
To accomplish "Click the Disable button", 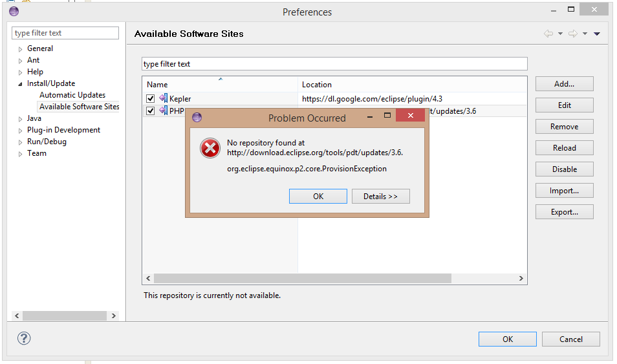I will click(564, 169).
